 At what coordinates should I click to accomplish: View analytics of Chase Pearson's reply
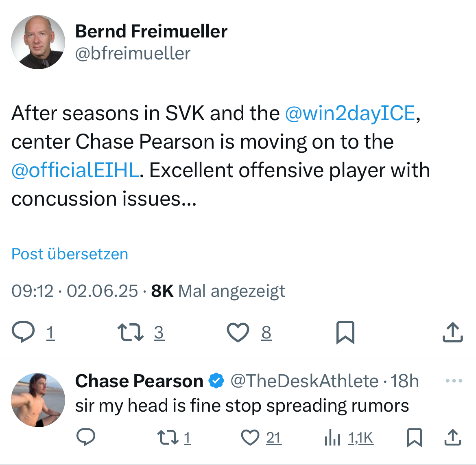[x=332, y=438]
